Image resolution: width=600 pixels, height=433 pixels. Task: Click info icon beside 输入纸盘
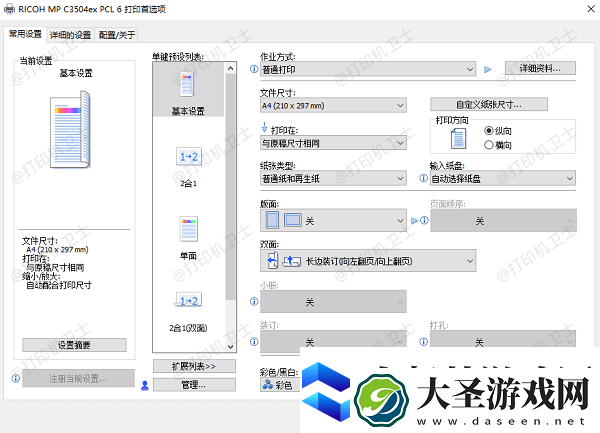[423, 178]
